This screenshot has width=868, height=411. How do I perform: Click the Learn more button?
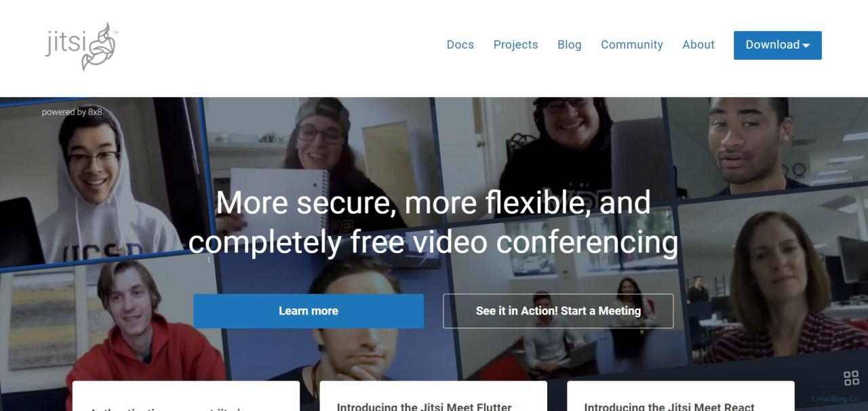click(309, 311)
